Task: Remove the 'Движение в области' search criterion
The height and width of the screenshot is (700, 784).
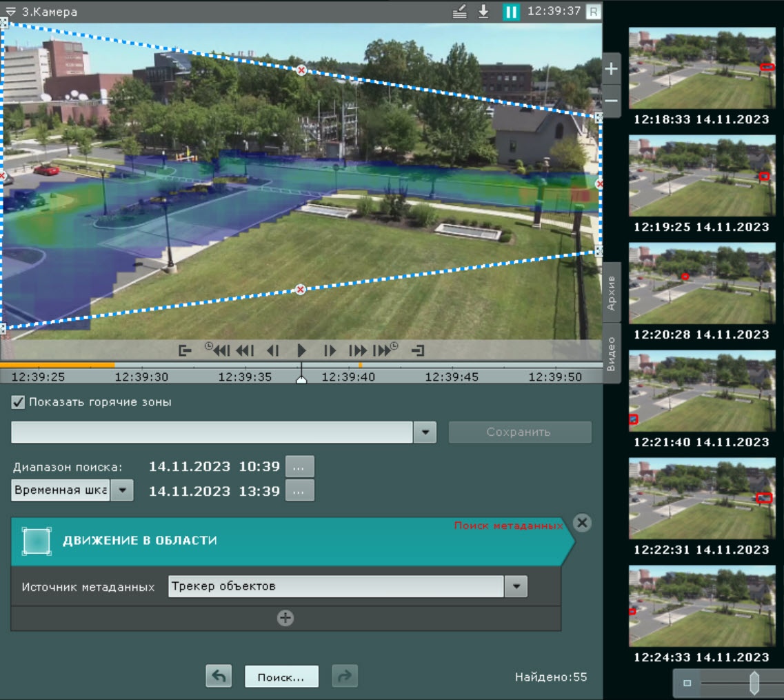Action: click(x=582, y=523)
